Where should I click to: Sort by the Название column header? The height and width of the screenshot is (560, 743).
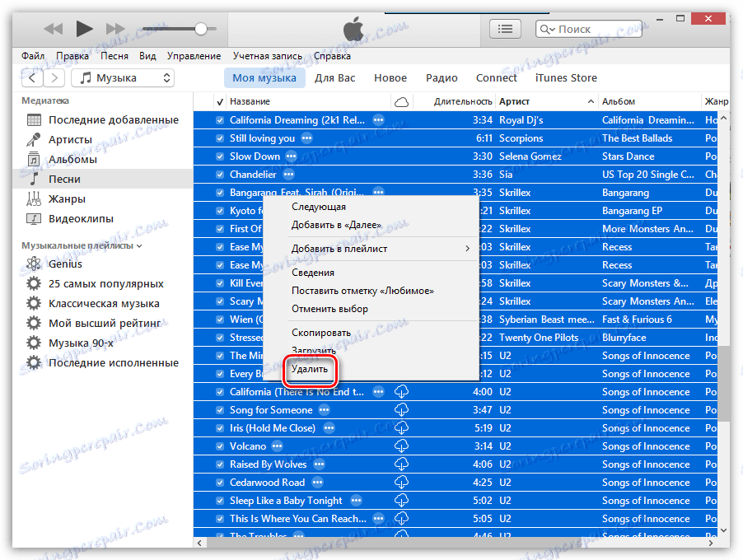308,101
